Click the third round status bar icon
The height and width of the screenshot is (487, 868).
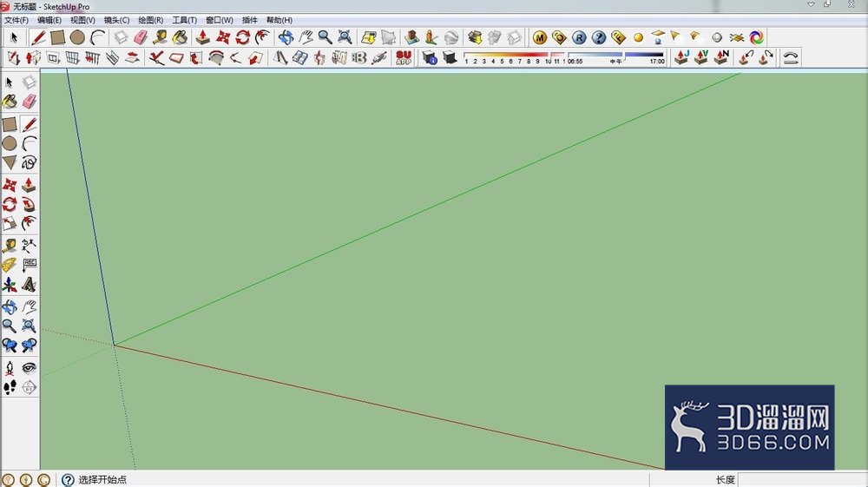(44, 480)
